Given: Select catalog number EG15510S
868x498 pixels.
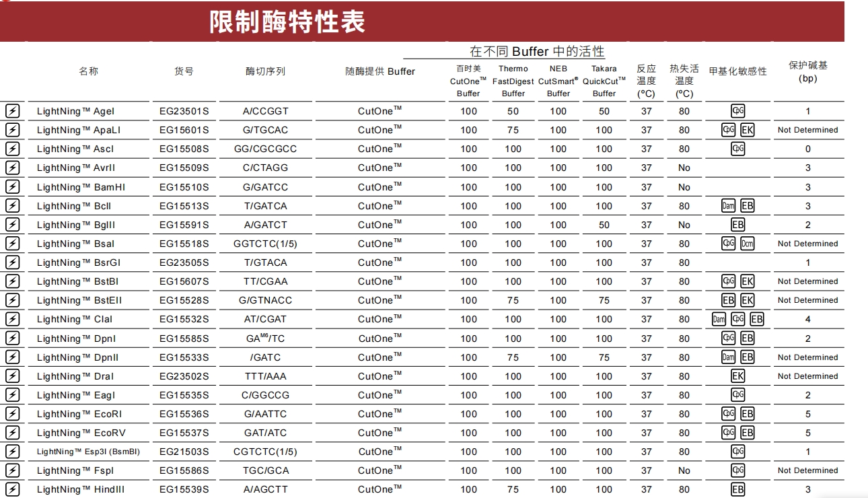Looking at the screenshot, I should (184, 187).
